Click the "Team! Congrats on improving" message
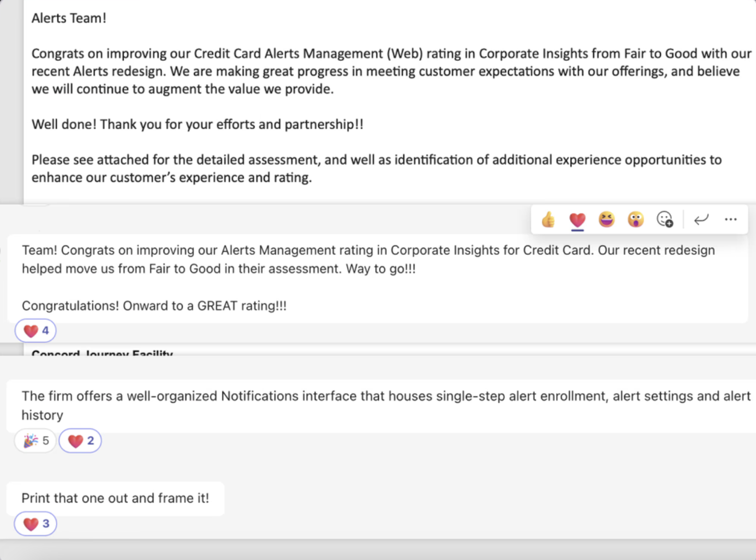Screen dimensions: 756x560 [368, 259]
